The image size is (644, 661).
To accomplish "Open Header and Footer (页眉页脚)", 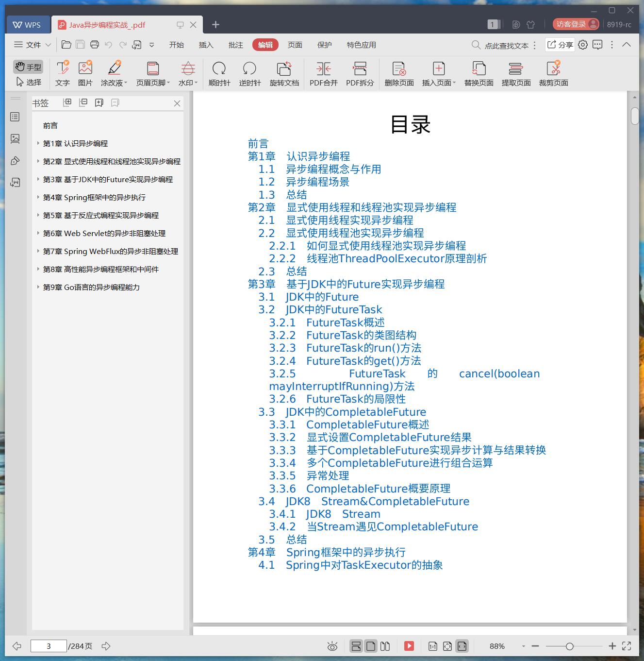I will (x=153, y=74).
